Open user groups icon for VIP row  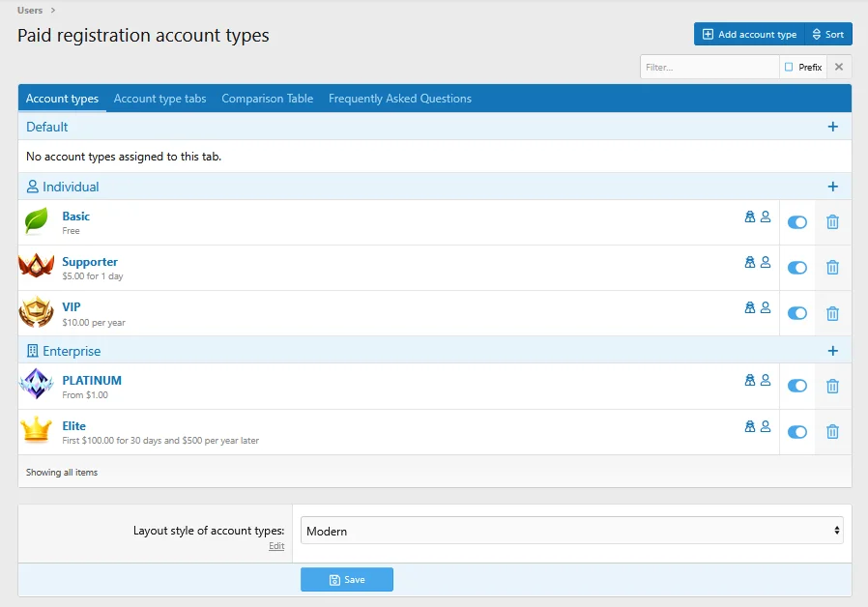tap(749, 307)
